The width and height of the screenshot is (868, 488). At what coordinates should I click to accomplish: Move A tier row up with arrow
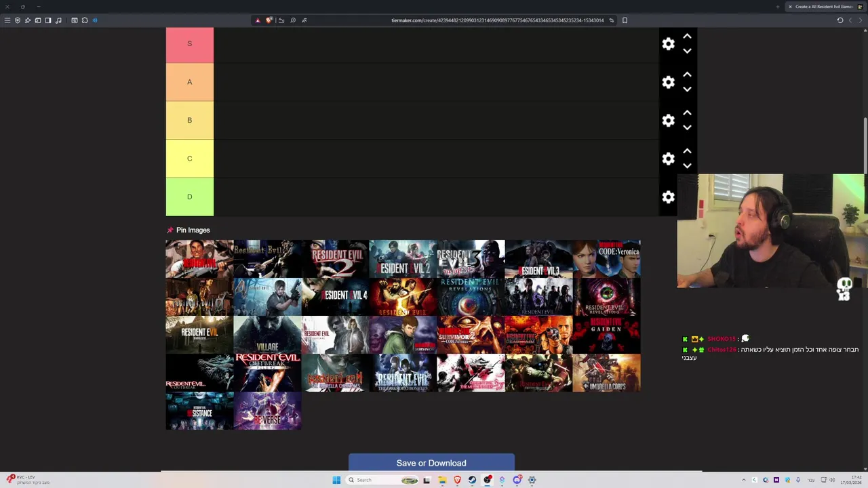687,75
